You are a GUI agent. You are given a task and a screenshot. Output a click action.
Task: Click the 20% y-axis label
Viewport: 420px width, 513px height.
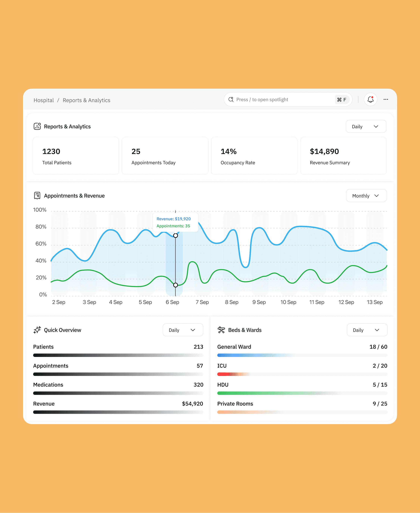click(x=41, y=278)
